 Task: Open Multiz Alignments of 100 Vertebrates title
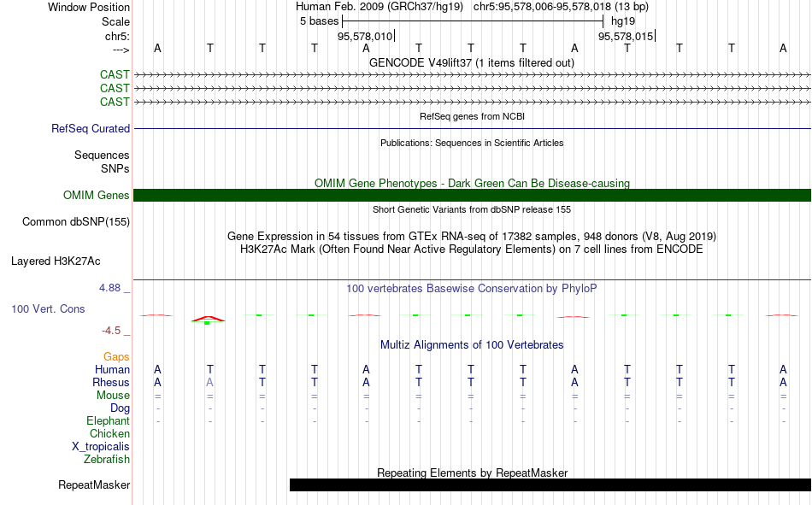pyautogui.click(x=472, y=345)
